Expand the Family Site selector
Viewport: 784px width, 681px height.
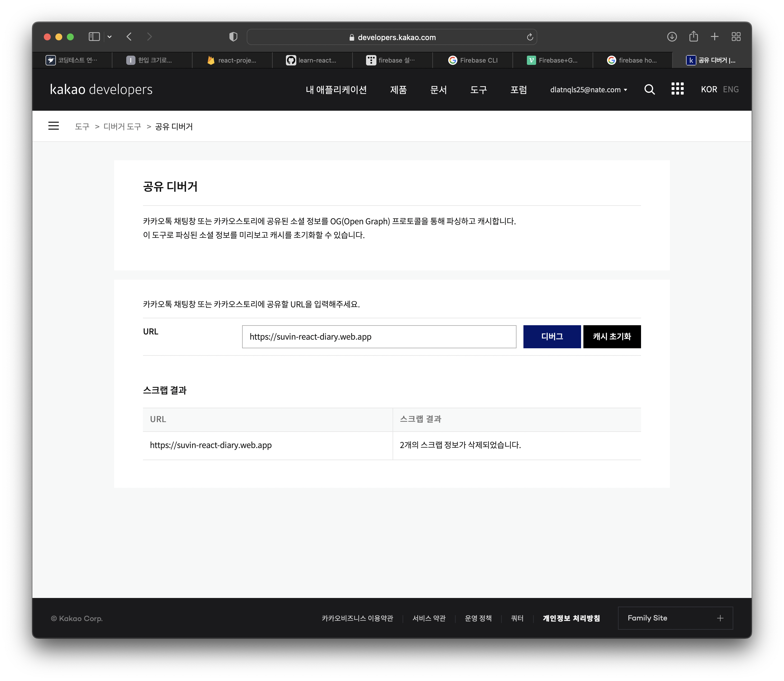point(675,618)
